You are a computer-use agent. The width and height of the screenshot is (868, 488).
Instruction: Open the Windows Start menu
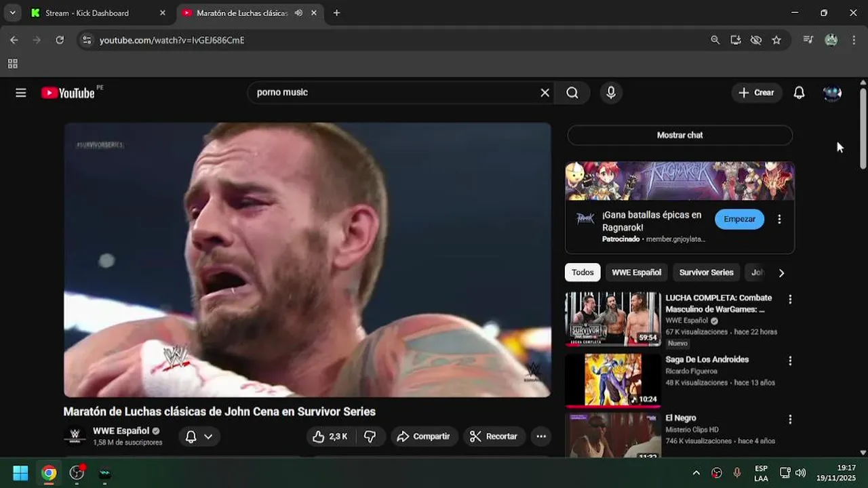pos(20,472)
